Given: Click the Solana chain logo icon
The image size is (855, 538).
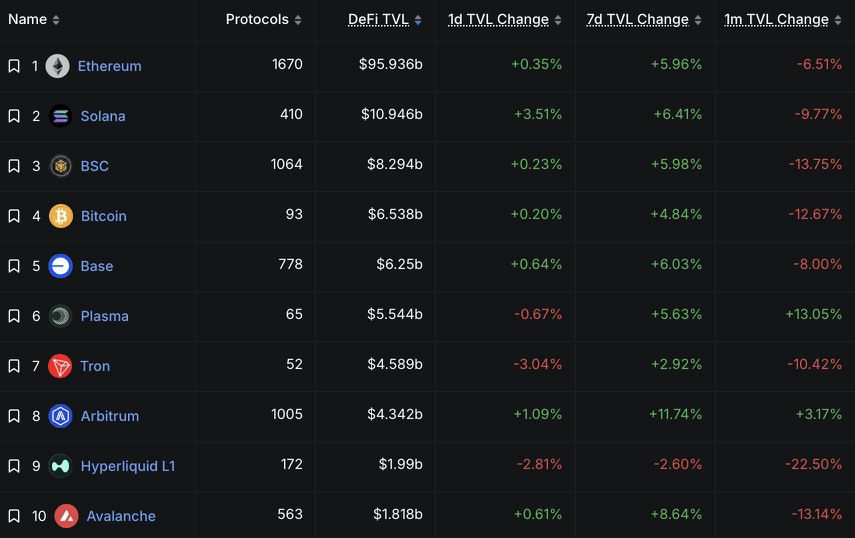Looking at the screenshot, I should [x=60, y=116].
